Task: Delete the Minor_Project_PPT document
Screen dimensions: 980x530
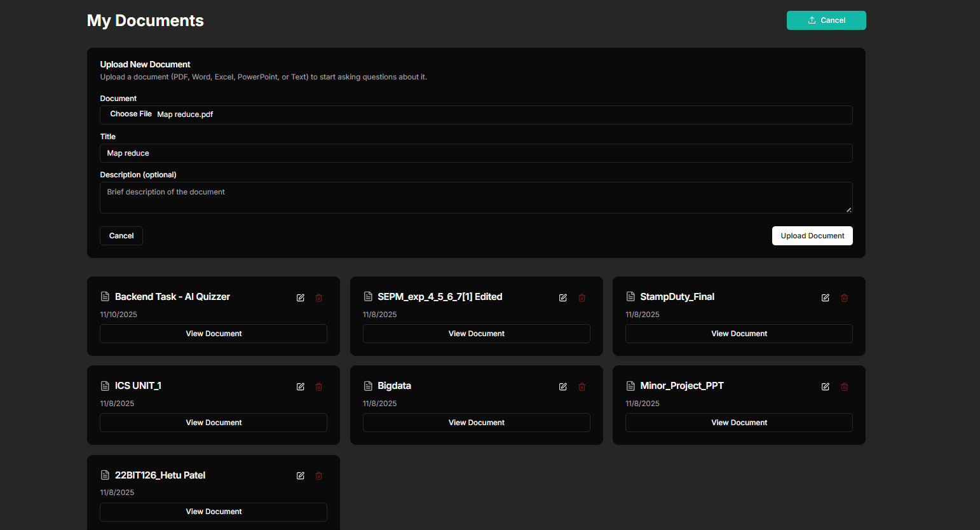Action: (x=844, y=386)
